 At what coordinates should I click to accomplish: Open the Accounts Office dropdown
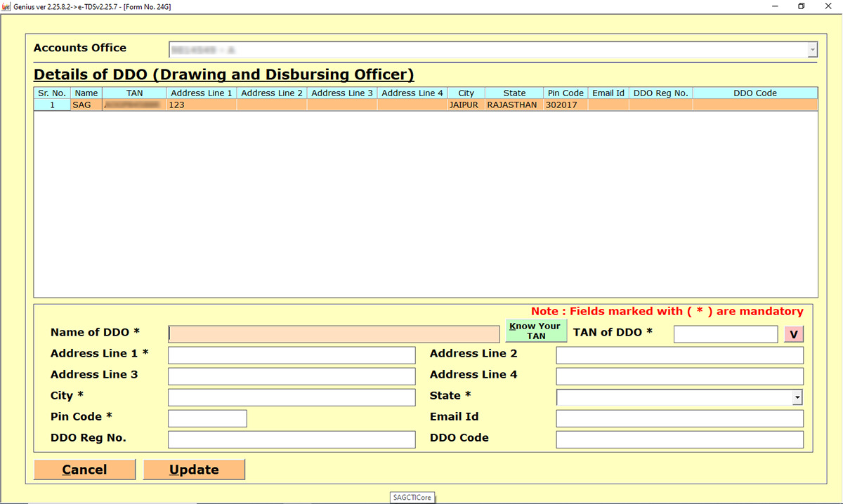[812, 50]
